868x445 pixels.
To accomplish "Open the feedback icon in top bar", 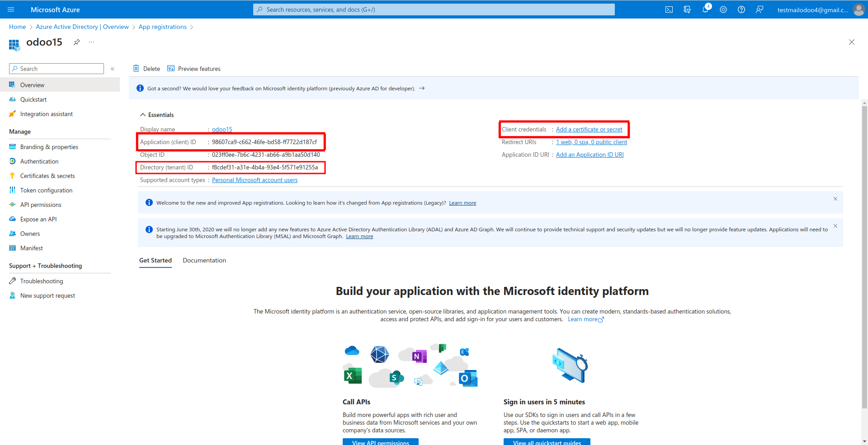I will tap(759, 9).
